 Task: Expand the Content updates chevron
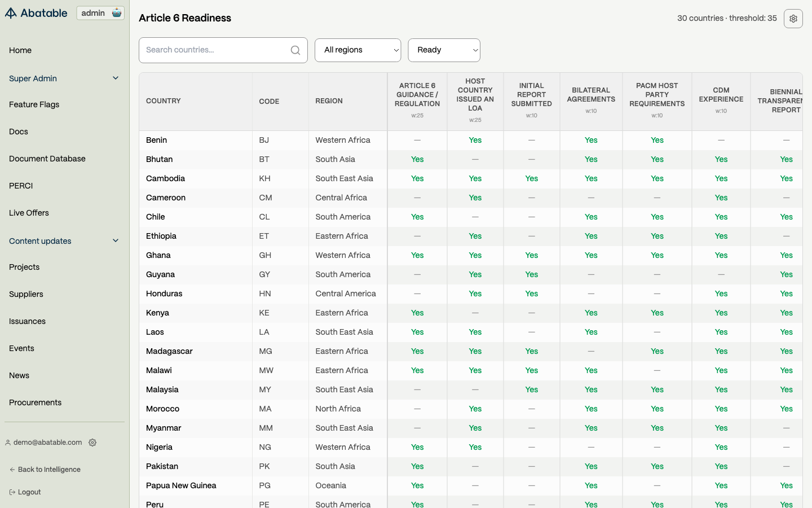tap(116, 241)
